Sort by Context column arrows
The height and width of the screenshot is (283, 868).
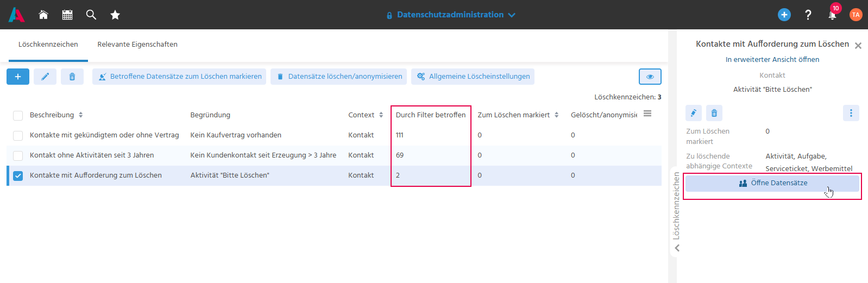[x=381, y=115]
